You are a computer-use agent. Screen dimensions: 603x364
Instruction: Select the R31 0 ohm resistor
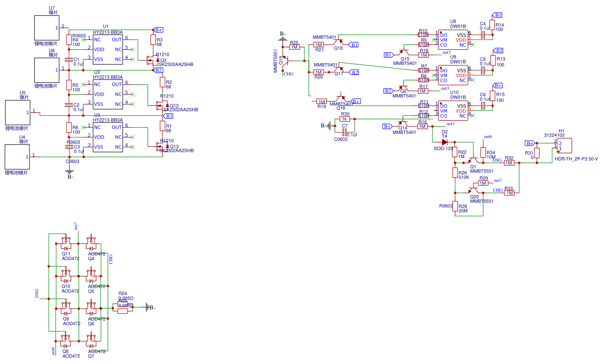(537, 153)
